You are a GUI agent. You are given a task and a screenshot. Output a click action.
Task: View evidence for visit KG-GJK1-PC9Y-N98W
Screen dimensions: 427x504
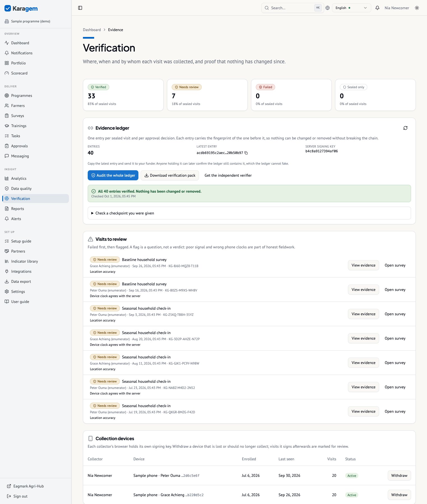pyautogui.click(x=363, y=363)
